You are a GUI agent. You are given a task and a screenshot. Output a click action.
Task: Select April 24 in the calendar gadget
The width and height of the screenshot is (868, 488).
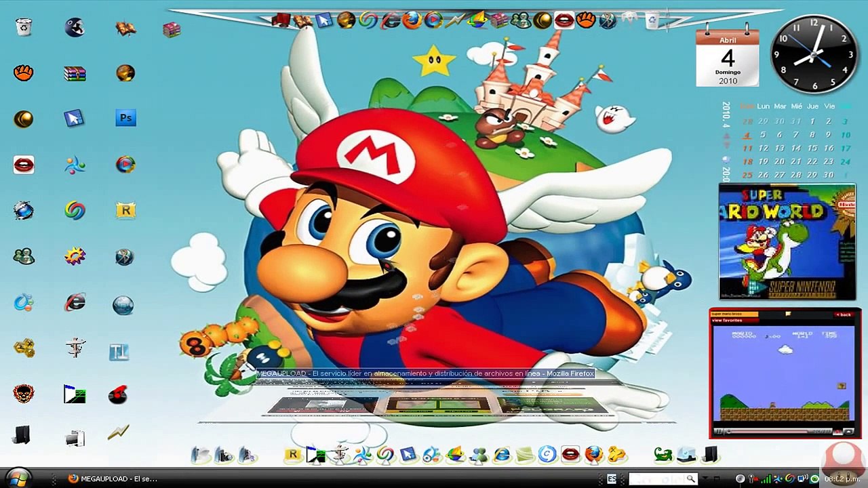845,161
